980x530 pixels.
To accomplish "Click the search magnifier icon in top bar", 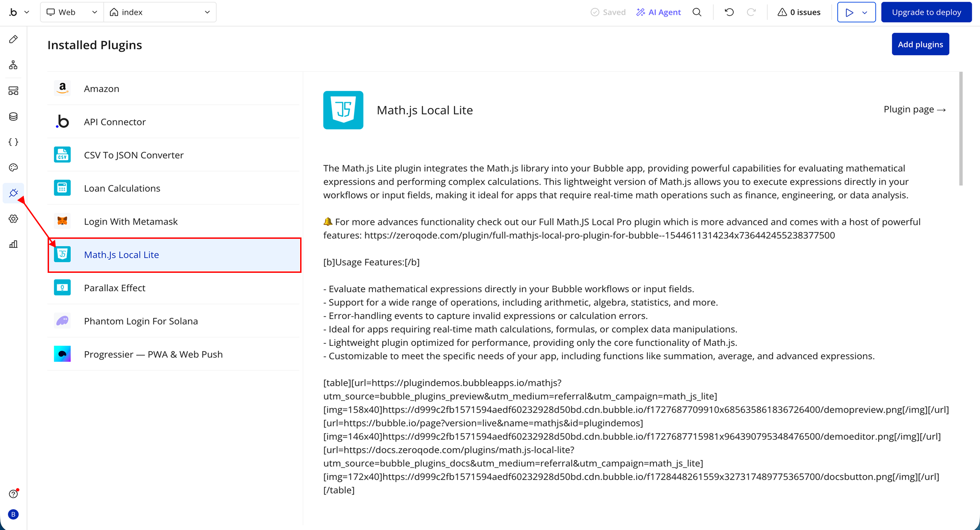I will [697, 12].
